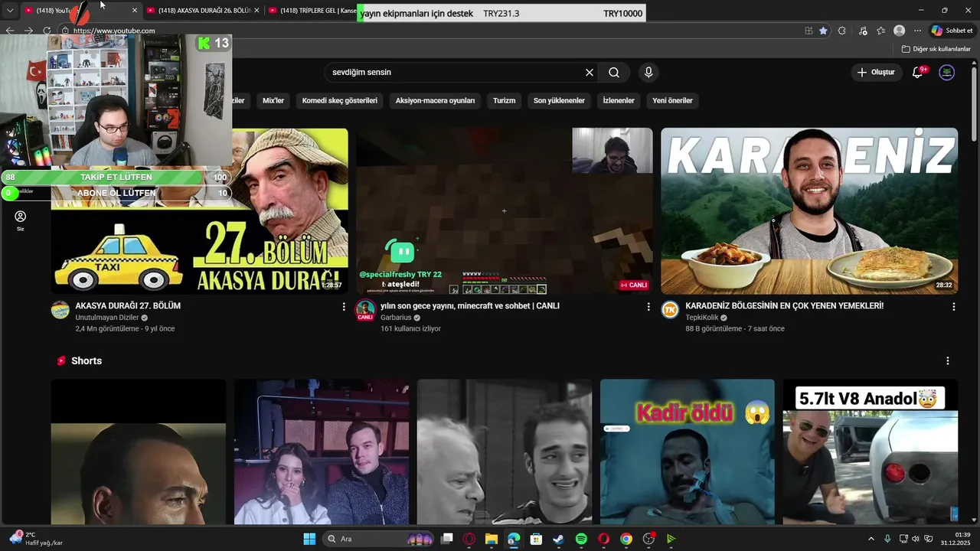Open the browser three-dot settings menu
980x551 pixels.
click(917, 31)
